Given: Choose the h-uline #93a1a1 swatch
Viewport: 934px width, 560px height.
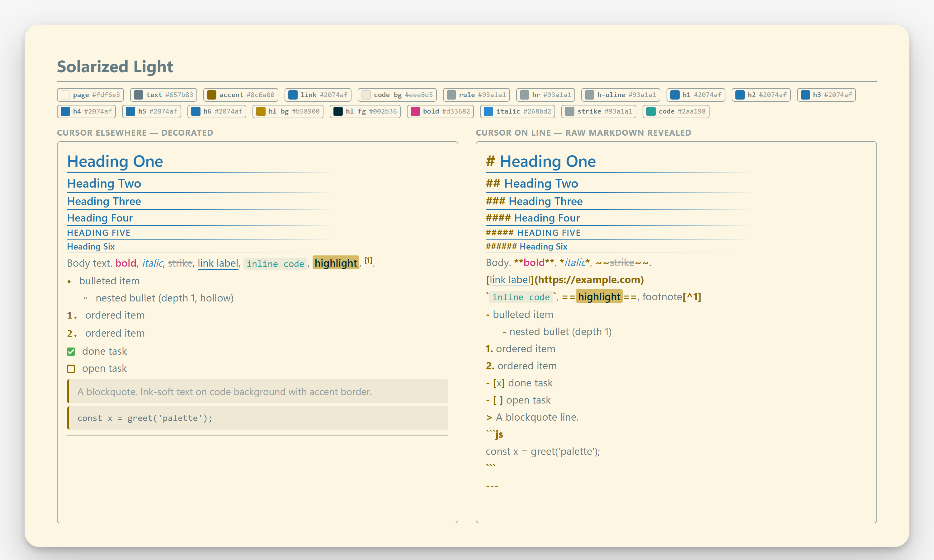Looking at the screenshot, I should (621, 95).
